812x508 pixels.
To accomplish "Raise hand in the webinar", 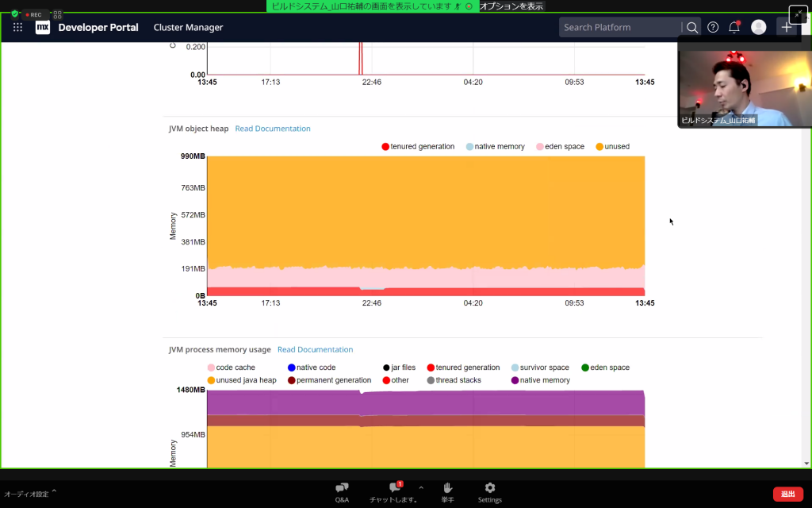I will click(x=448, y=491).
